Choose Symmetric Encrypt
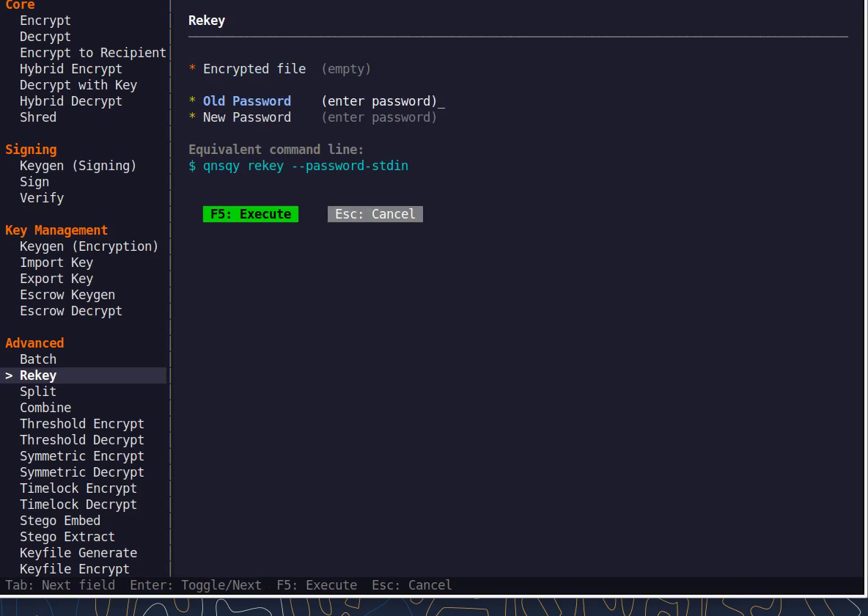 pos(82,455)
